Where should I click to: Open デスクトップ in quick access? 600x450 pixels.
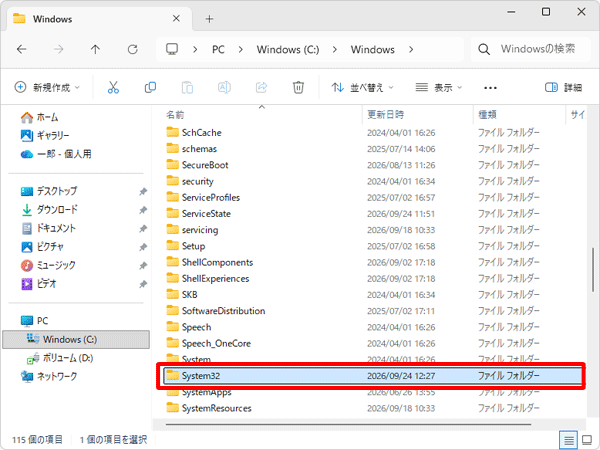click(49, 191)
